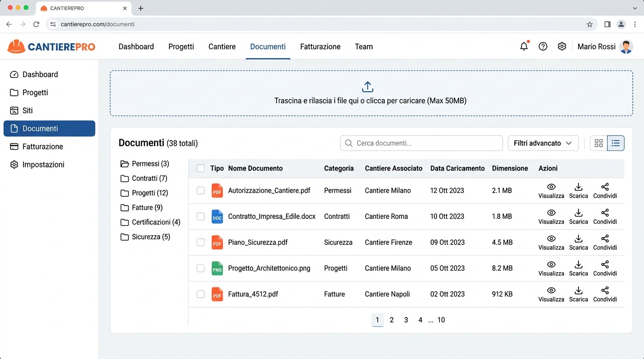Image resolution: width=644 pixels, height=359 pixels.
Task: Expand the Filtri advancato dropdown
Action: [543, 143]
